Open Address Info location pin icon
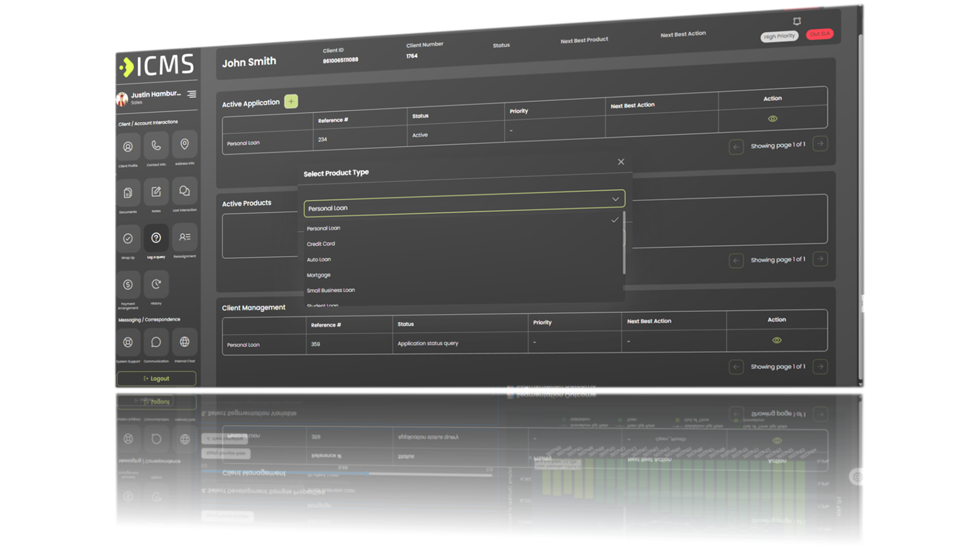980x551 pixels. click(x=184, y=144)
